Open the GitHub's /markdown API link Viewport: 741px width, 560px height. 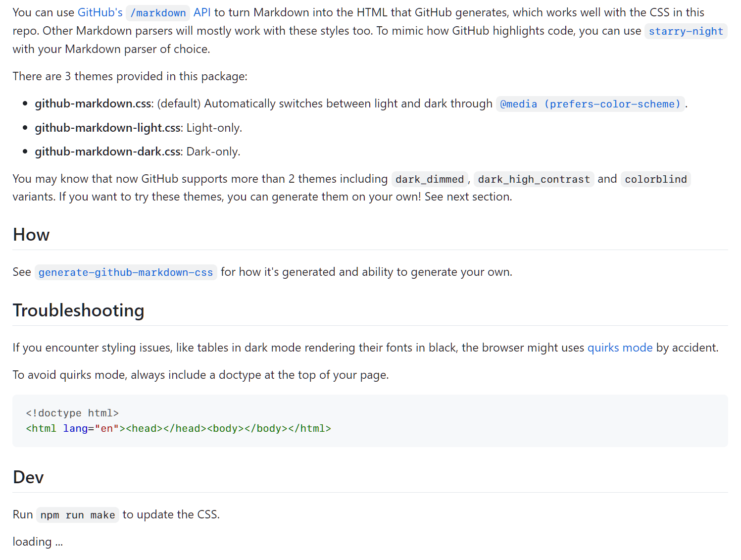(x=144, y=12)
